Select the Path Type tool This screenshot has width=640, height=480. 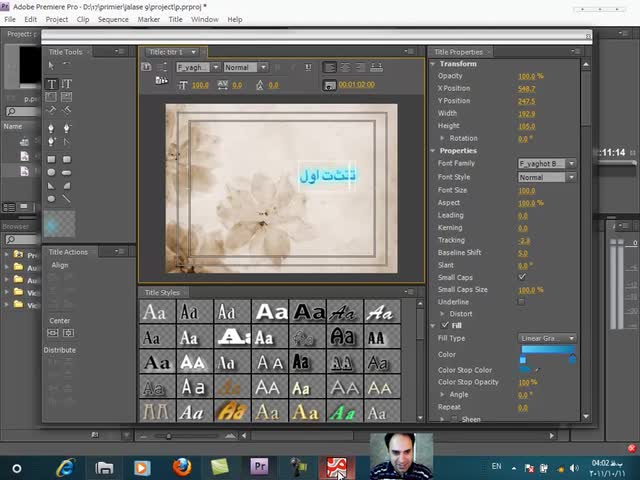51,110
